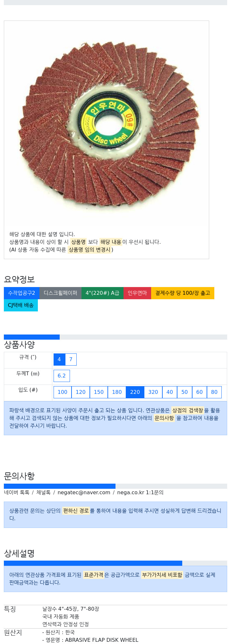Select grit 80

pyautogui.click(x=214, y=392)
